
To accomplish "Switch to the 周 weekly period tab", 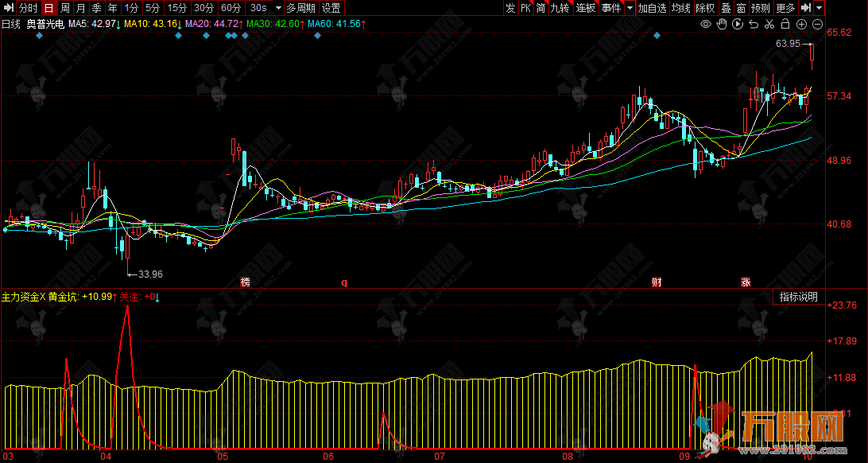I will click(x=64, y=8).
